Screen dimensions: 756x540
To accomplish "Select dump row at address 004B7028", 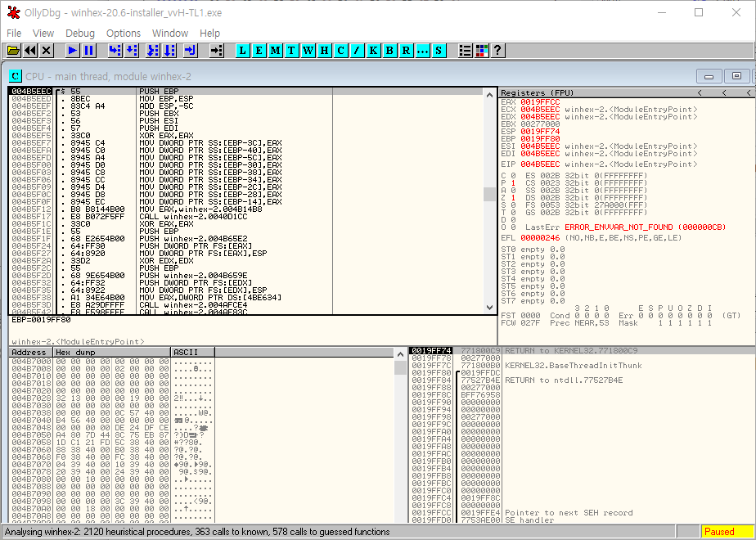I will [x=112, y=398].
